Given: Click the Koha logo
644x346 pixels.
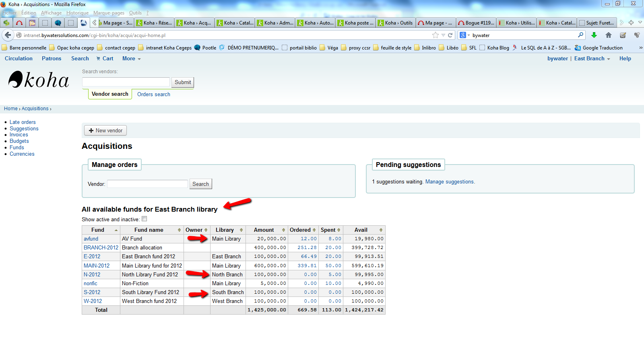Looking at the screenshot, I should (39, 80).
